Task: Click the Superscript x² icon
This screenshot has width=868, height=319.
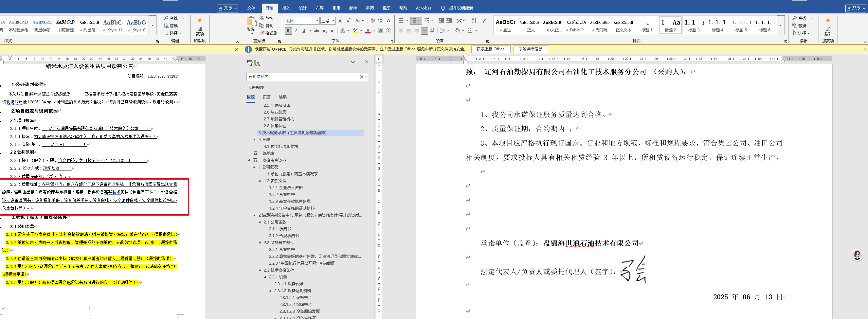Action: (332, 31)
